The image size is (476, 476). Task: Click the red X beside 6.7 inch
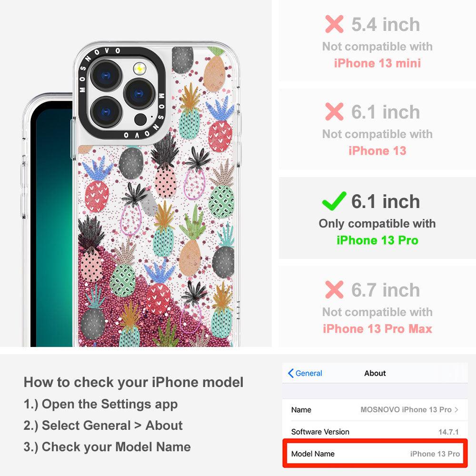334,289
